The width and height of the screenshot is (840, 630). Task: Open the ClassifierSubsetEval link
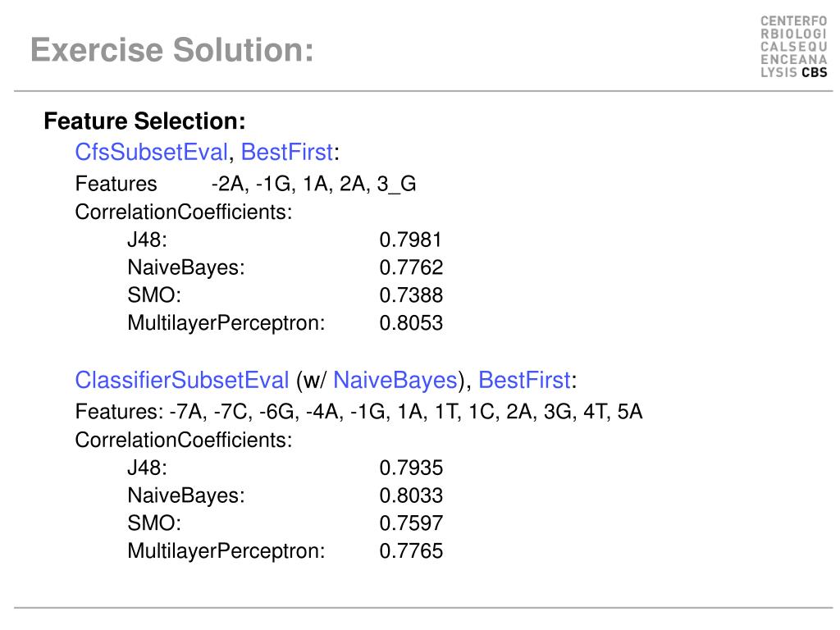point(182,381)
